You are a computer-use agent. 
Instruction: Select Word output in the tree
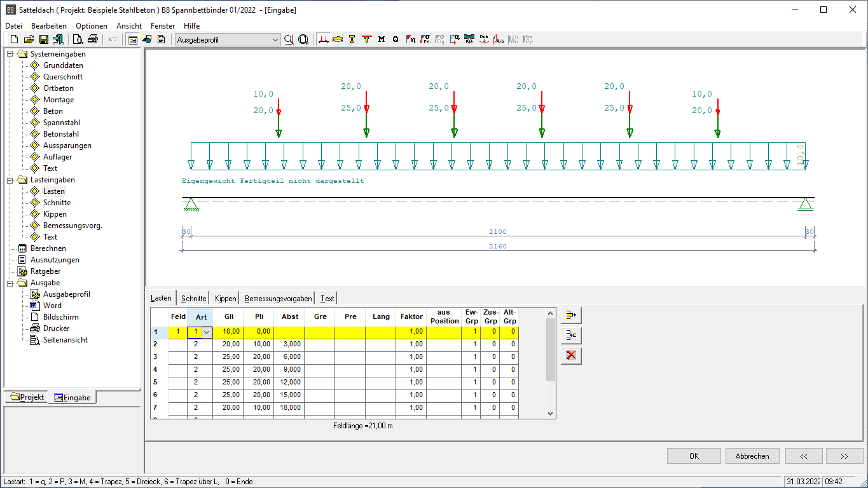[x=52, y=306]
